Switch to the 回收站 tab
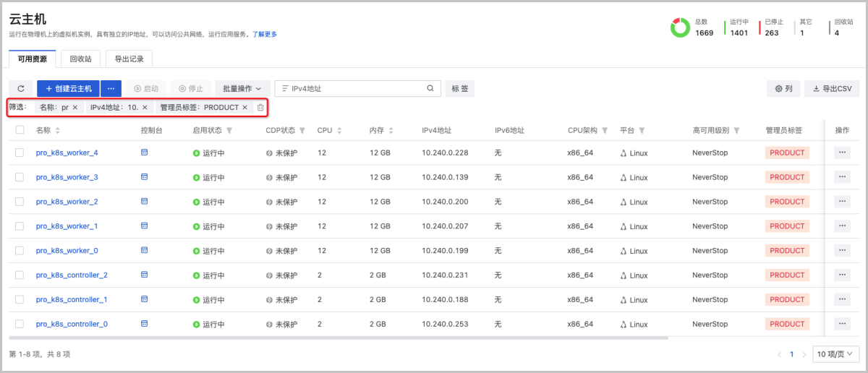Viewport: 868px width, 373px height. point(80,59)
